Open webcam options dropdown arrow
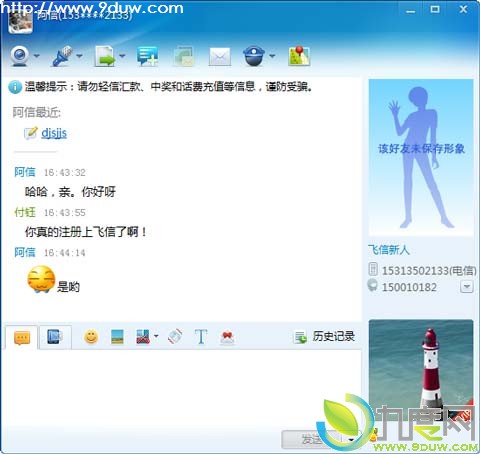 point(36,56)
